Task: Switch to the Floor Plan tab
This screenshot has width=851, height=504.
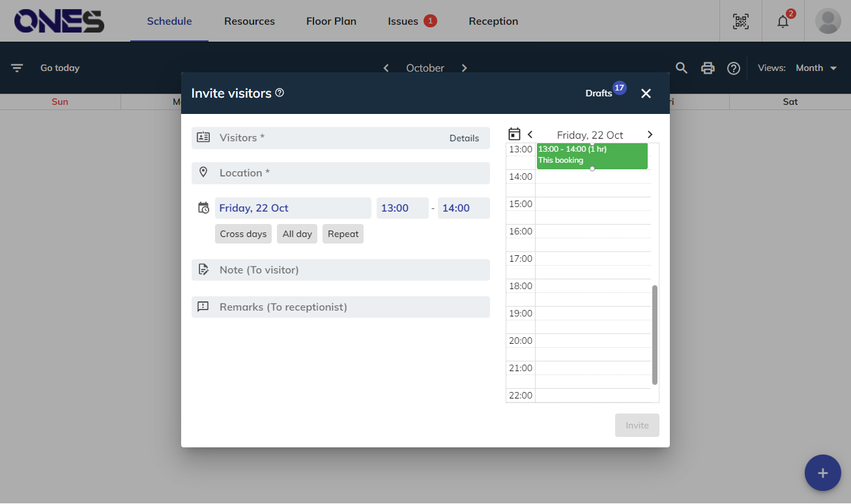Action: click(331, 21)
